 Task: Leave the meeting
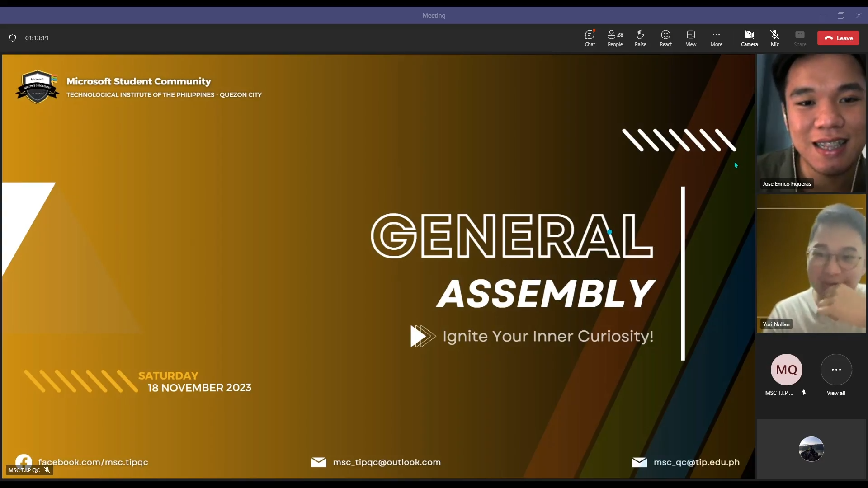pyautogui.click(x=838, y=38)
